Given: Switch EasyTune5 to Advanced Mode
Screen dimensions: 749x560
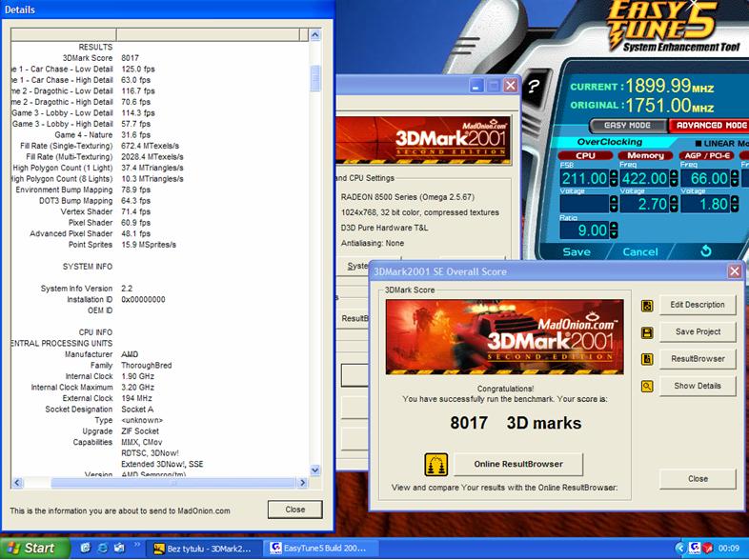Looking at the screenshot, I should [x=711, y=125].
